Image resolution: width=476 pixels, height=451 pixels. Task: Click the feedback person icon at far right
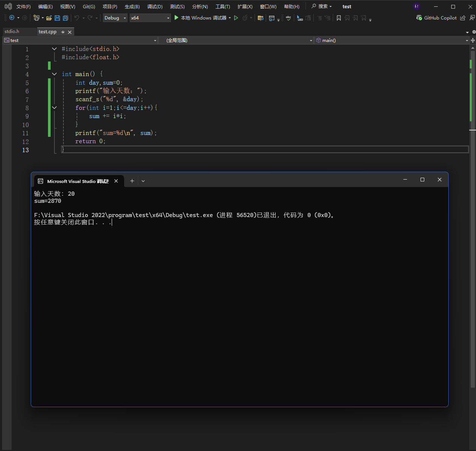(472, 18)
